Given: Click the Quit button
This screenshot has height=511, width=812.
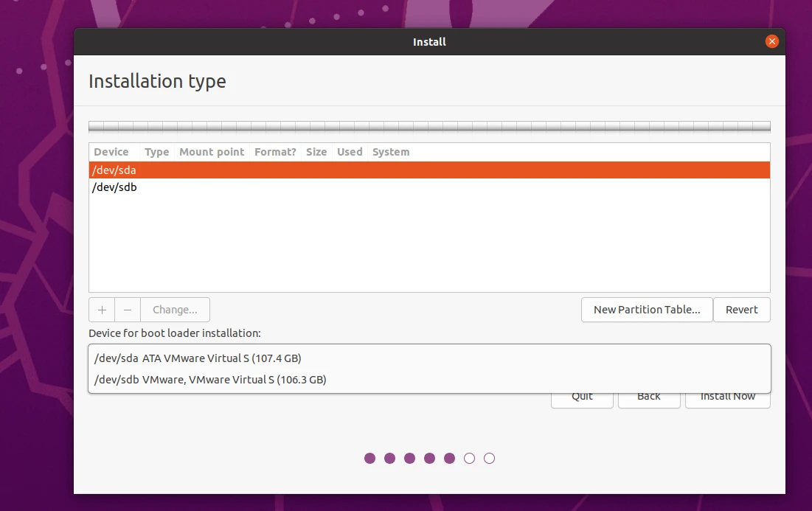Looking at the screenshot, I should [x=582, y=400].
